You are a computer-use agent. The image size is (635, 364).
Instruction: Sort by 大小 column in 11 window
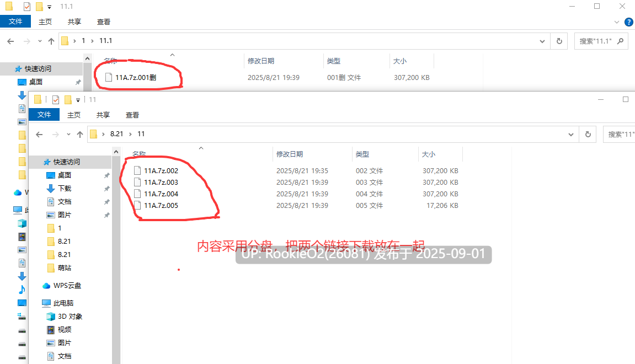point(429,154)
